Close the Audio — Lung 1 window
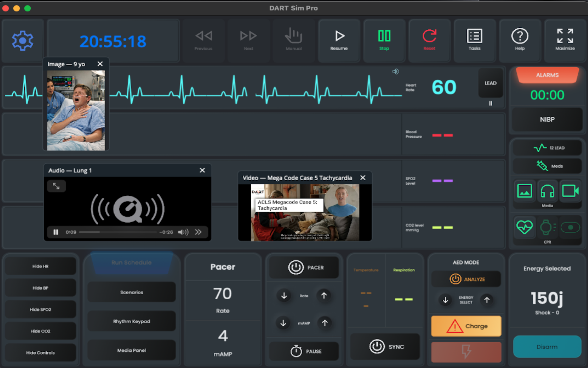 (x=202, y=170)
